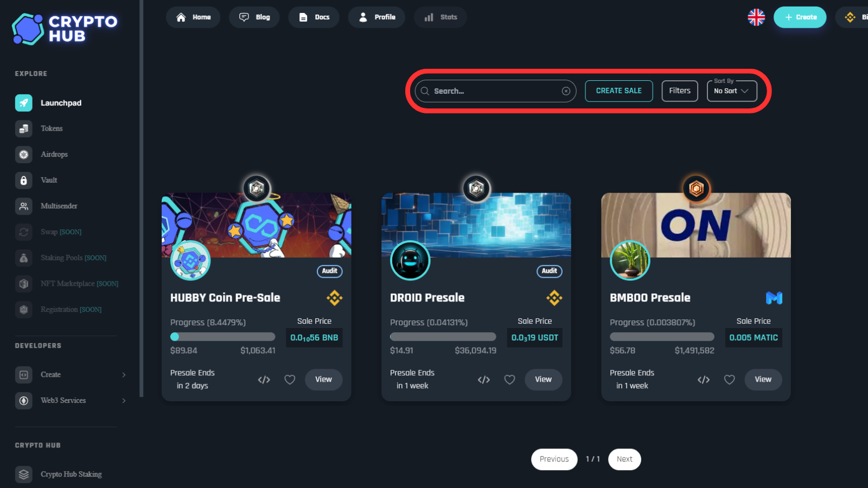Click embed code icon on HUBBY Coin card

tap(264, 380)
